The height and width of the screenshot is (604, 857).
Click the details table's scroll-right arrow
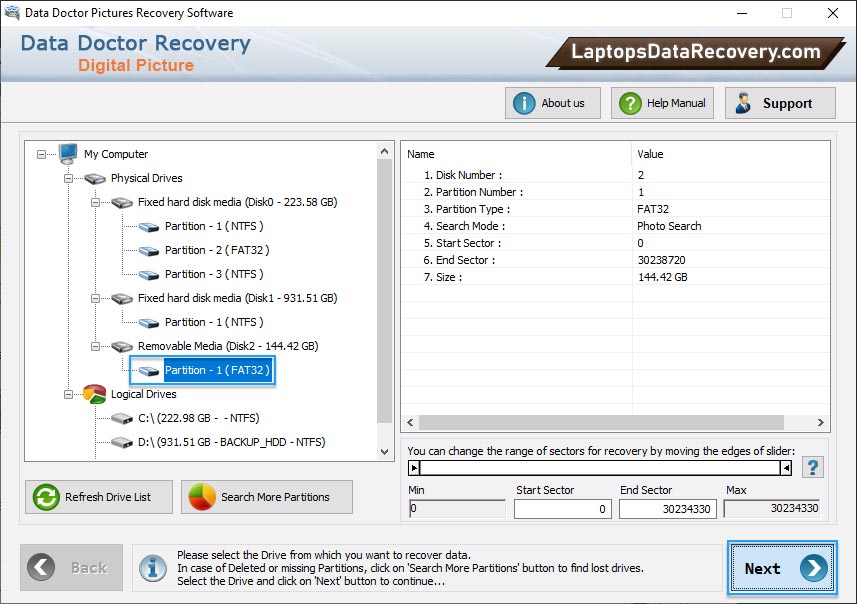point(820,423)
